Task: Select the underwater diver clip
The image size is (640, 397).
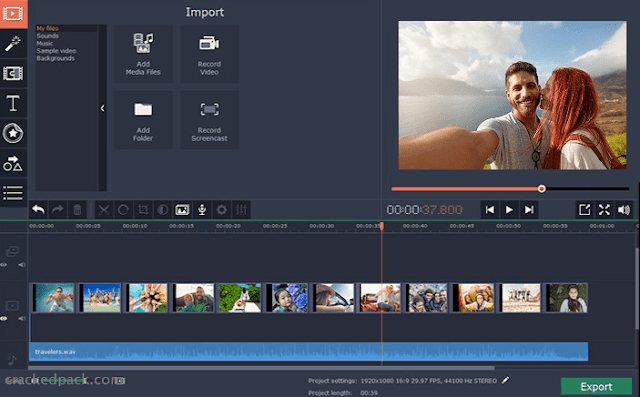Action: point(53,298)
